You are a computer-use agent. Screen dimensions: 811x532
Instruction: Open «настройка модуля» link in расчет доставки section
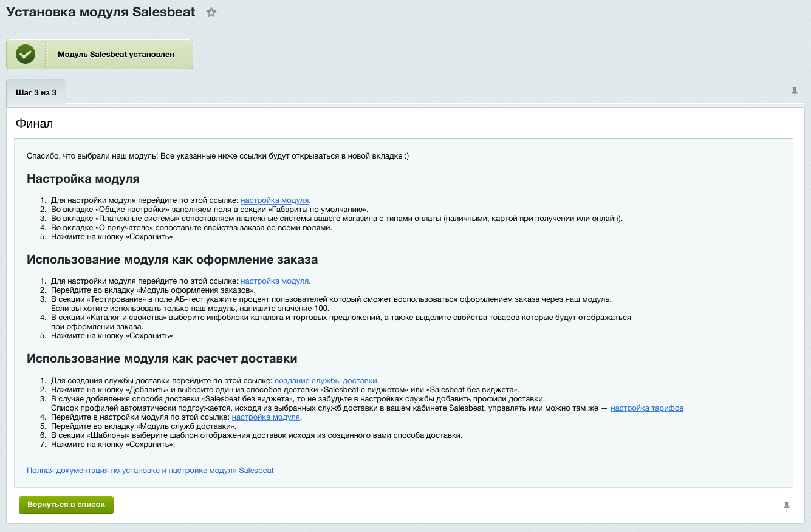click(266, 417)
